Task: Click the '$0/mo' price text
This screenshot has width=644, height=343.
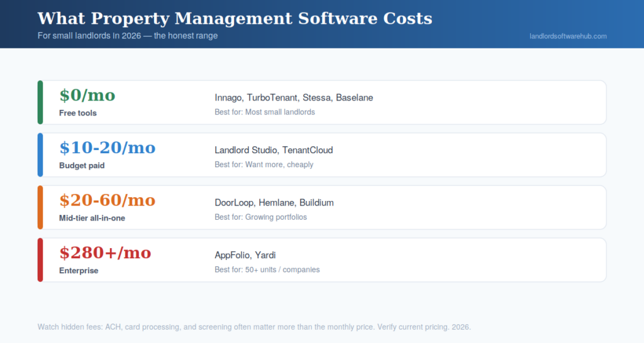Action: (87, 95)
